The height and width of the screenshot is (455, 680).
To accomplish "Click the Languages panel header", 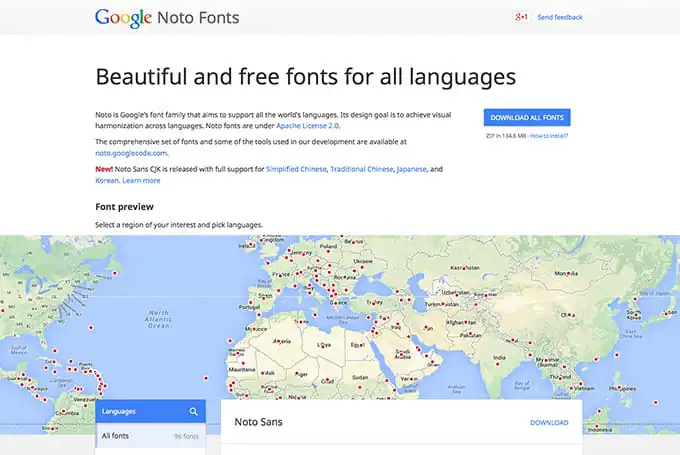I will point(150,411).
